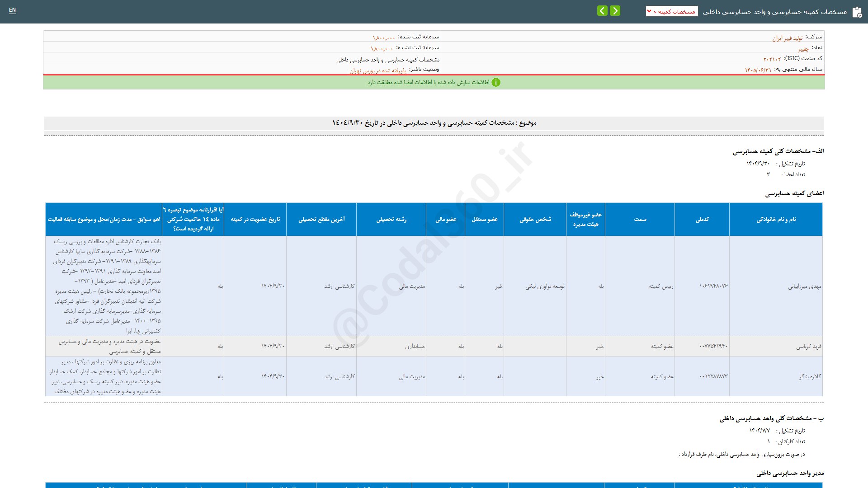This screenshot has height=488, width=868.
Task: Click the سمت column header
Action: tap(640, 220)
